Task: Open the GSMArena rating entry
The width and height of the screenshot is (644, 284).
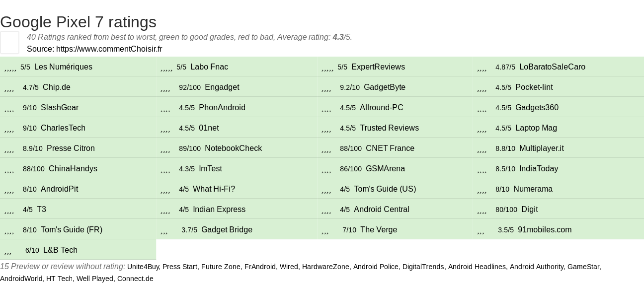Action: point(385,169)
